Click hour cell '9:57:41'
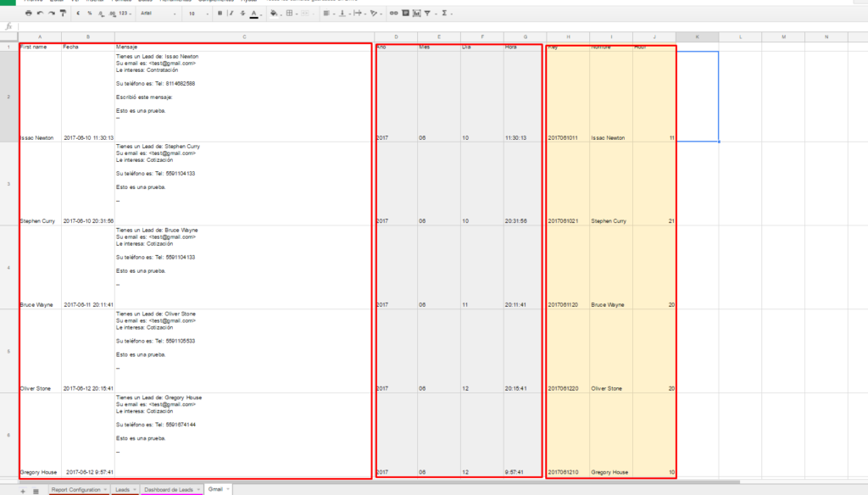This screenshot has width=868, height=495. click(x=525, y=435)
